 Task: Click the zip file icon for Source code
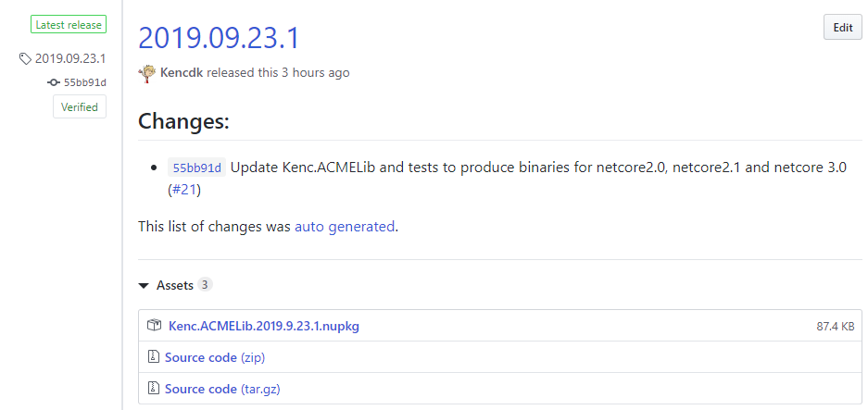pos(154,357)
